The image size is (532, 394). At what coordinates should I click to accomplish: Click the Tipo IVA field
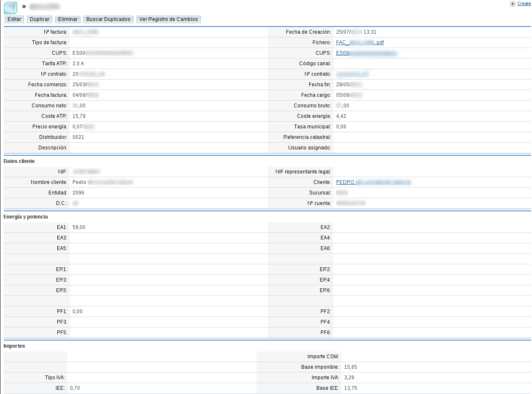click(126, 378)
